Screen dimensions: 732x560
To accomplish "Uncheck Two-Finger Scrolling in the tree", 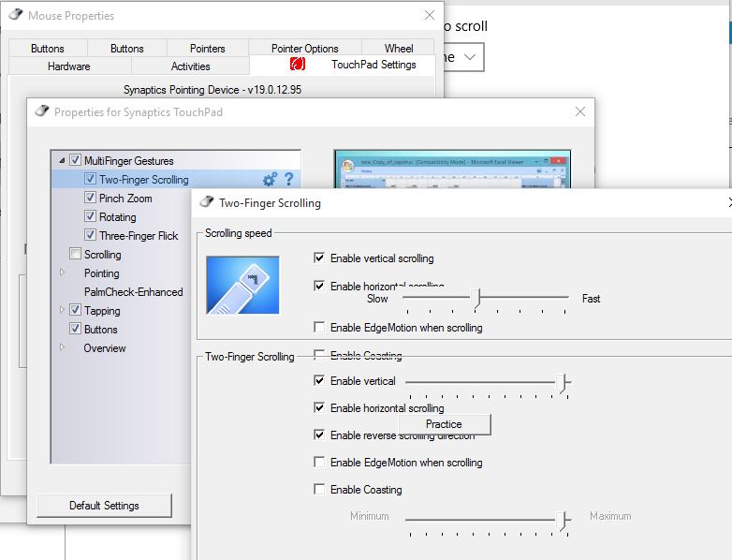I will [x=90, y=179].
